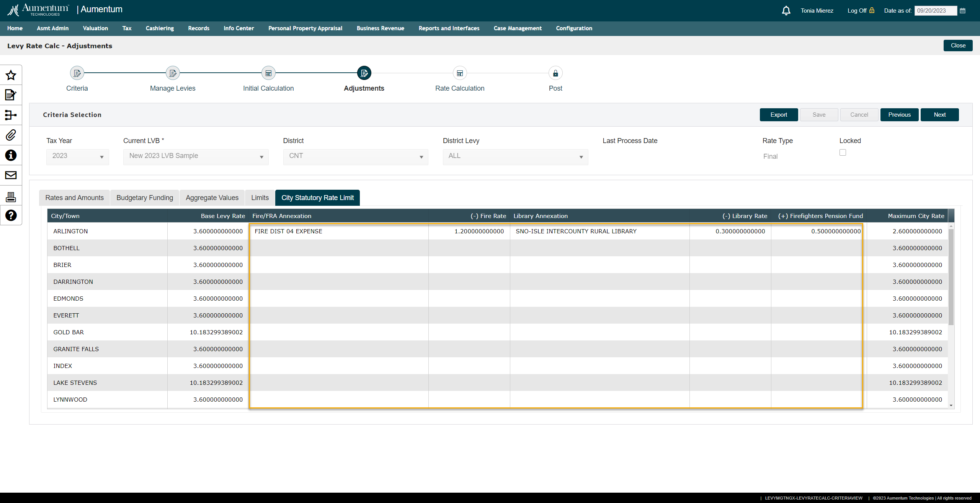The width and height of the screenshot is (980, 503).
Task: Open the Attachments paperclip sidebar icon
Action: (11, 135)
